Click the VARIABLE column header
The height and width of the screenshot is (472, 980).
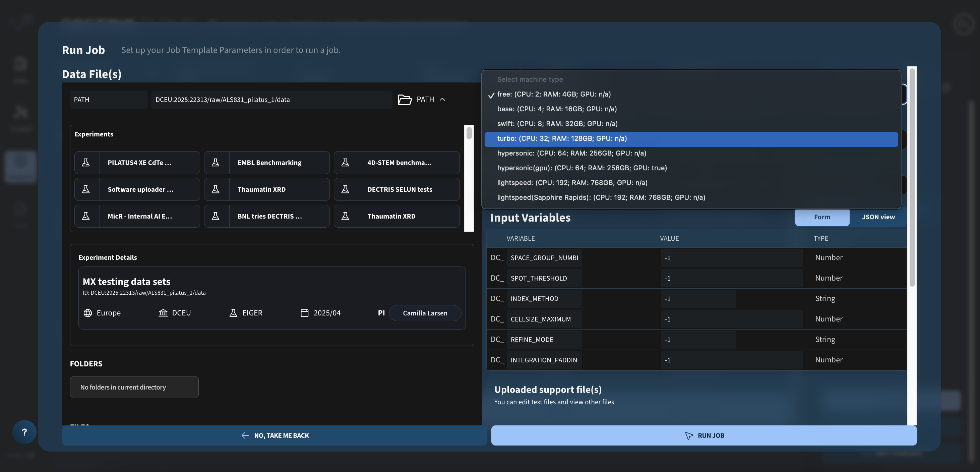tap(520, 238)
